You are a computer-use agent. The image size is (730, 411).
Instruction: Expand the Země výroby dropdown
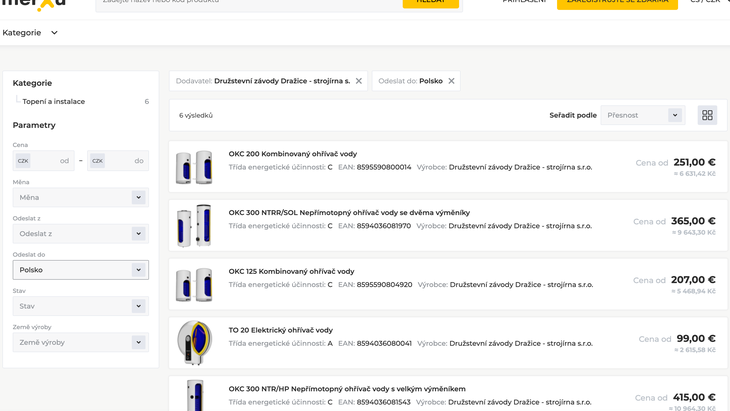(81, 343)
